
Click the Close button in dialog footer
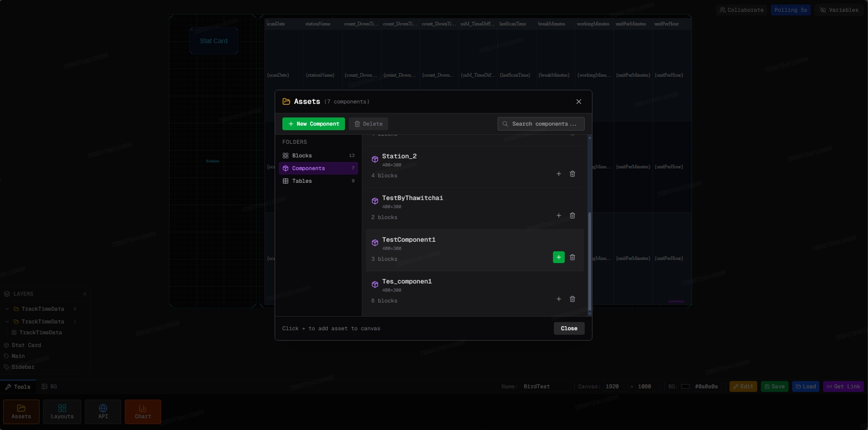[x=569, y=328]
